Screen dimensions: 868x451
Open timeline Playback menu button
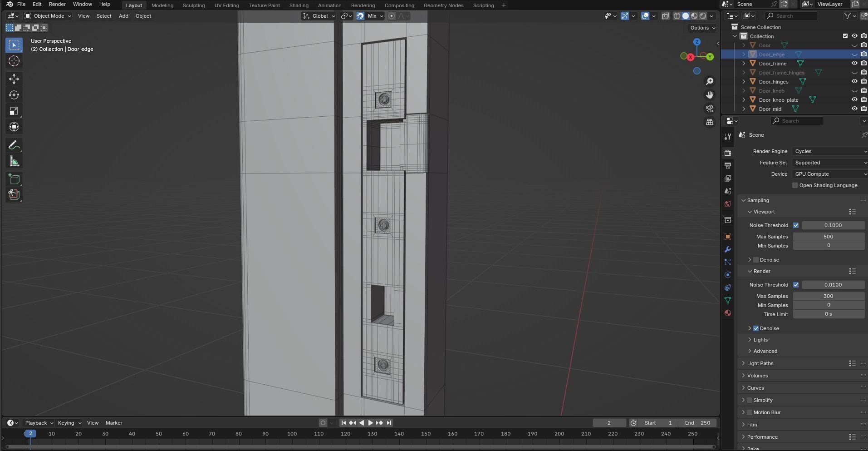click(x=38, y=423)
